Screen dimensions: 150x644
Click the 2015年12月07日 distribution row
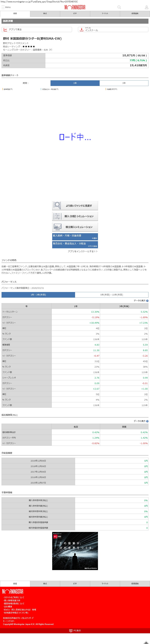point(75,483)
